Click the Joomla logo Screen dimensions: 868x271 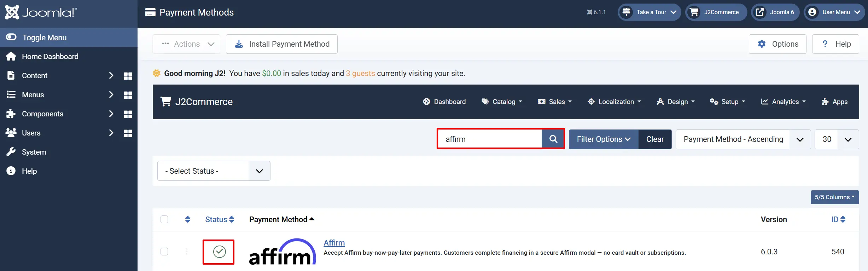click(41, 12)
